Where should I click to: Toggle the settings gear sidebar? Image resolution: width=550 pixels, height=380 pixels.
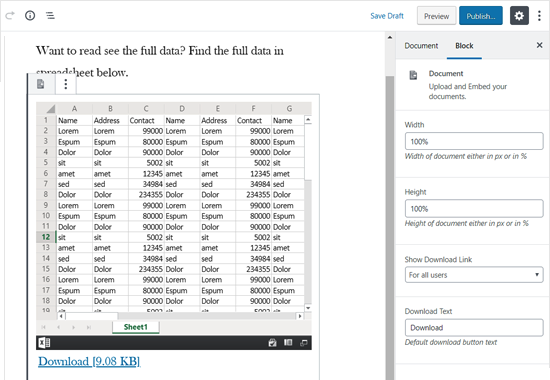tap(519, 16)
